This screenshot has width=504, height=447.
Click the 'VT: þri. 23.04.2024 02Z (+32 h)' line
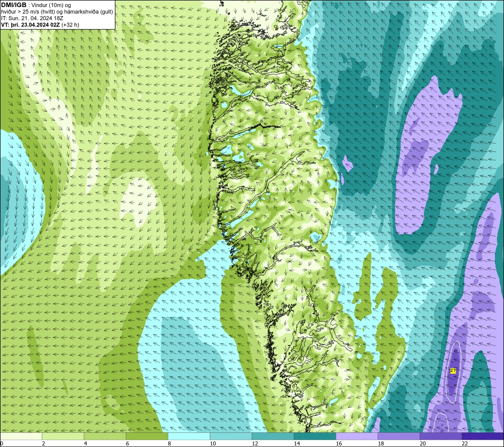(x=40, y=25)
